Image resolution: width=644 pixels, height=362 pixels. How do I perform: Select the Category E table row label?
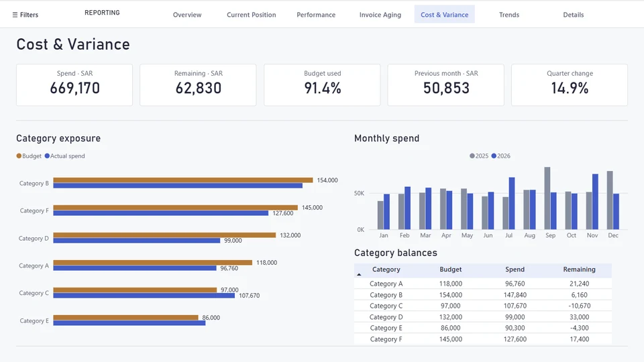click(x=386, y=328)
